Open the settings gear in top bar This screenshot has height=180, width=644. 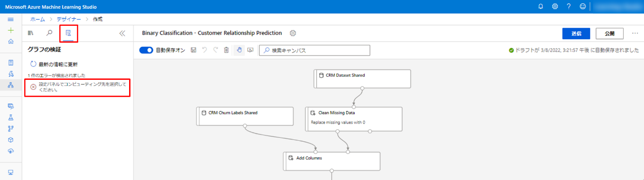coord(555,6)
